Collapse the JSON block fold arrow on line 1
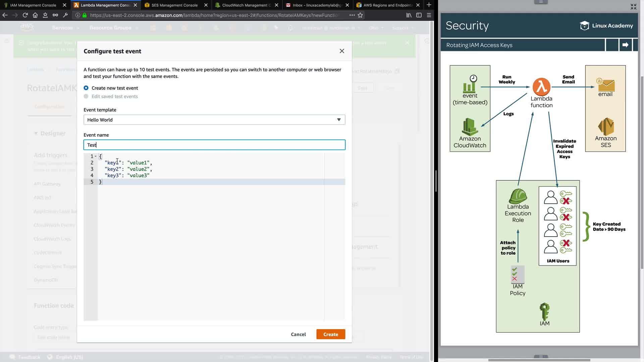The image size is (644, 362). [96, 157]
